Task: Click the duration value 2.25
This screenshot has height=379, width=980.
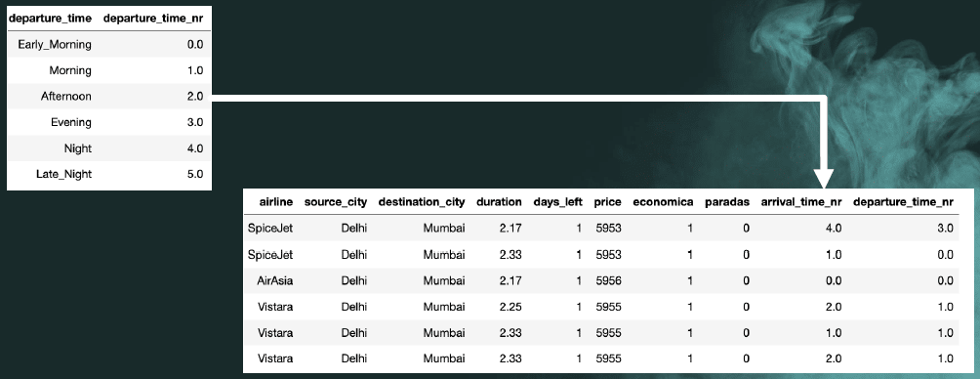Action: pos(510,307)
